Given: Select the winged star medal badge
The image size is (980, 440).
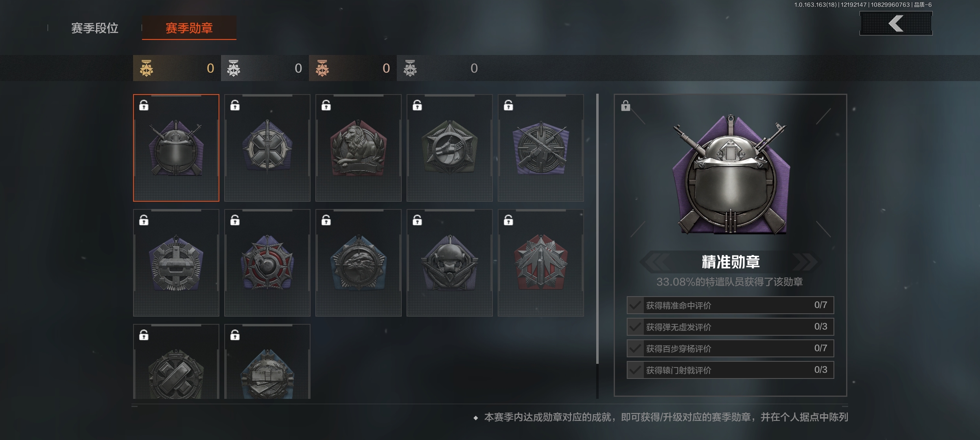Looking at the screenshot, I should click(x=449, y=148).
